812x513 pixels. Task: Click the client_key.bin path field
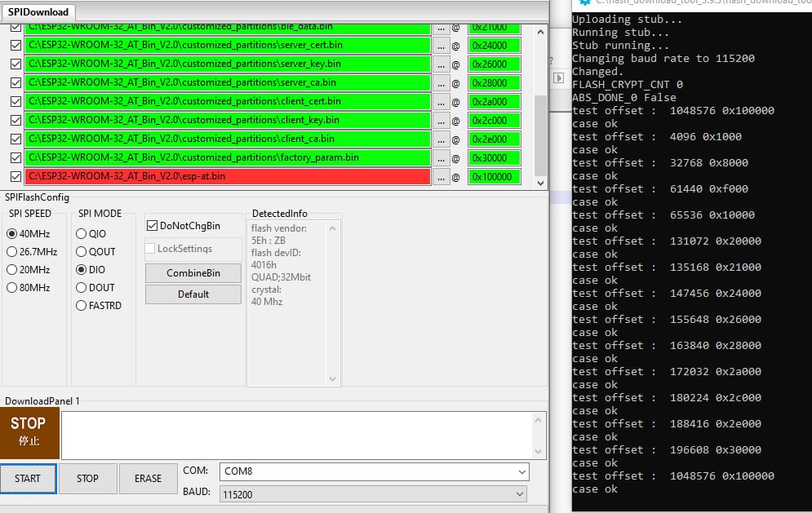228,120
